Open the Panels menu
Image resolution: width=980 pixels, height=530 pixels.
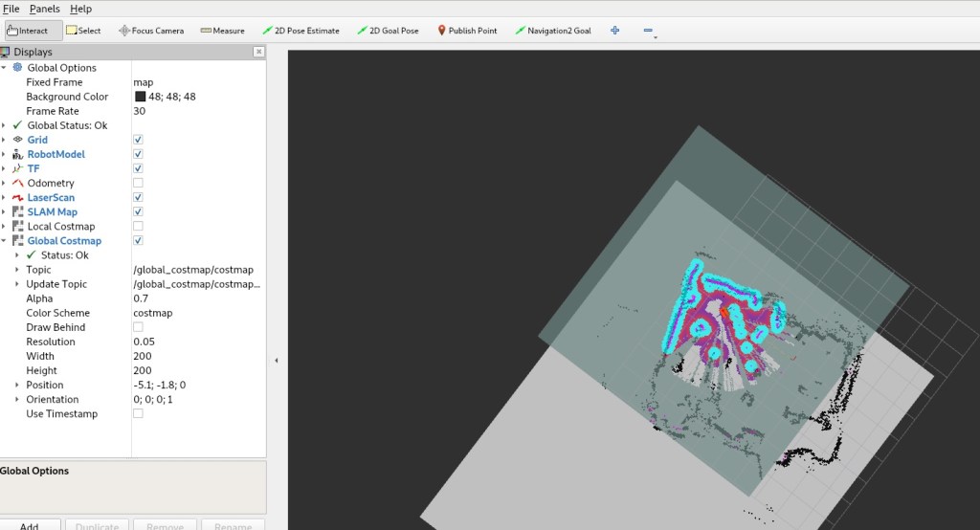coord(44,9)
